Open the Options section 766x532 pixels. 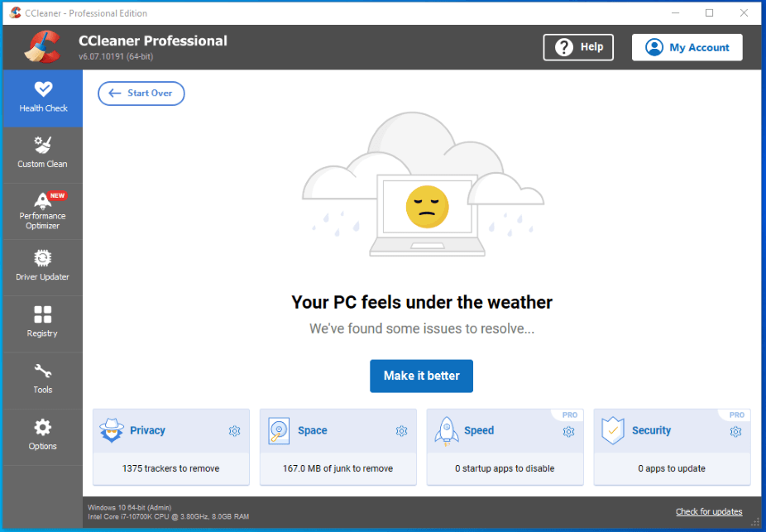tap(43, 437)
